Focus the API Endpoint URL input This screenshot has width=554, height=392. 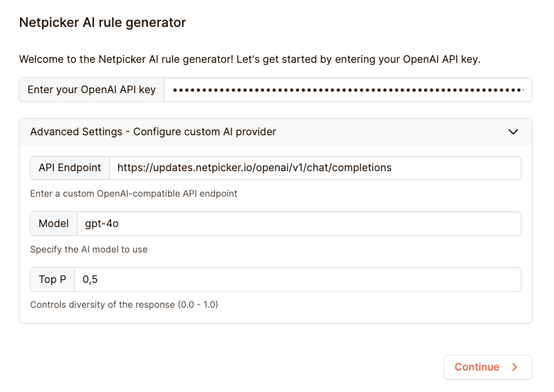(x=315, y=168)
